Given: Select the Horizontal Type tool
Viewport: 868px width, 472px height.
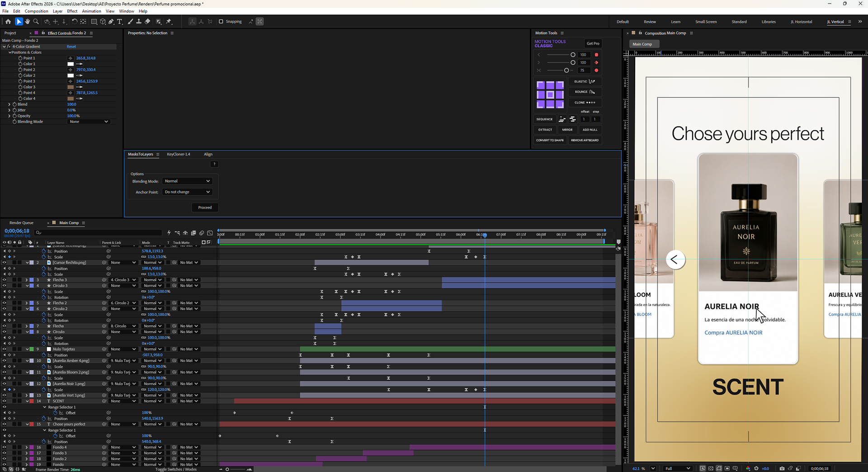Looking at the screenshot, I should tap(120, 21).
